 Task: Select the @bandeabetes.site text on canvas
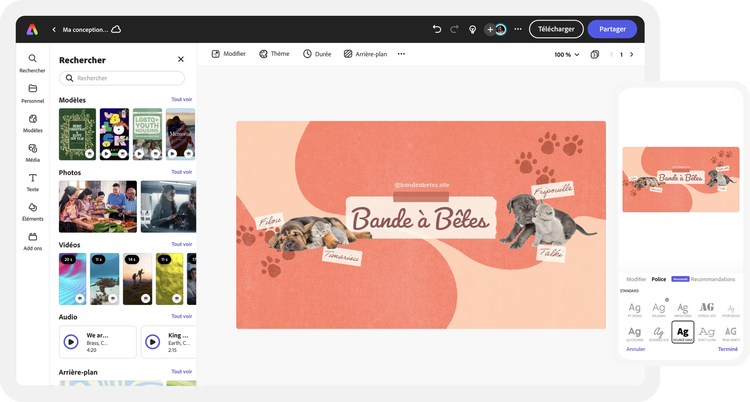coord(421,185)
